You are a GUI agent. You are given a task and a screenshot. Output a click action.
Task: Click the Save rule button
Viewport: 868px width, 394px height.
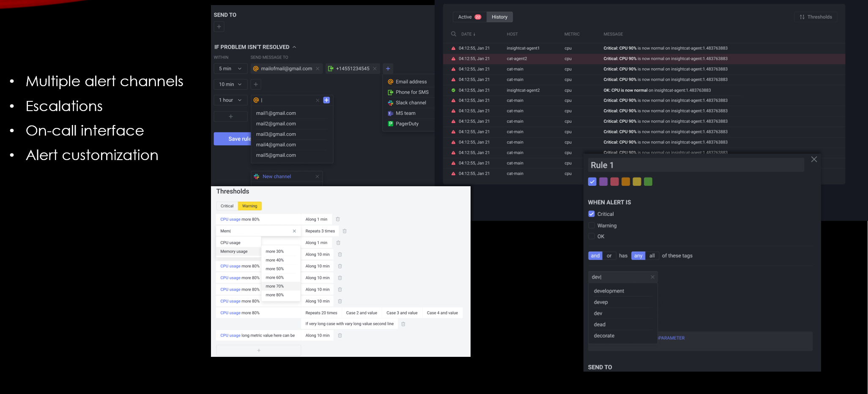point(233,139)
